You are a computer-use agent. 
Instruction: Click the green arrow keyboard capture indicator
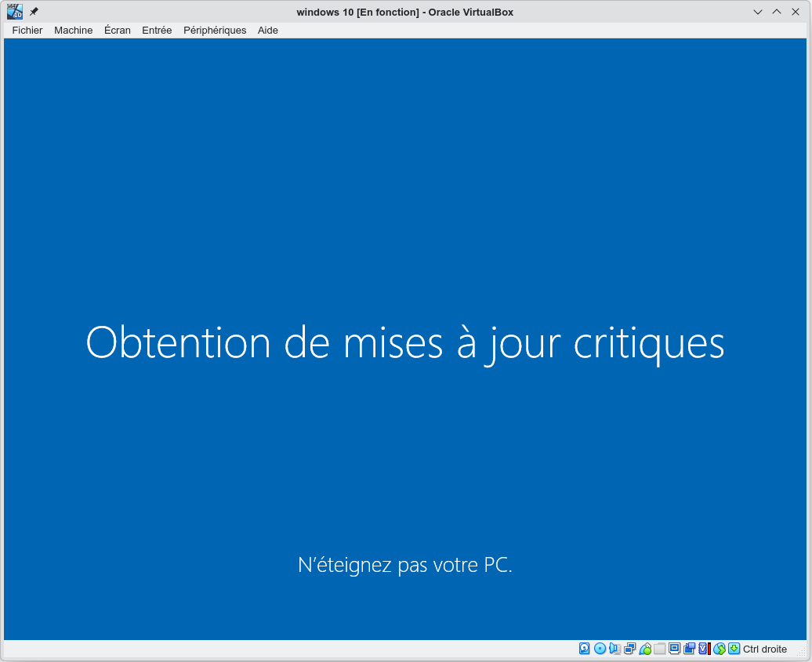pyautogui.click(x=734, y=649)
